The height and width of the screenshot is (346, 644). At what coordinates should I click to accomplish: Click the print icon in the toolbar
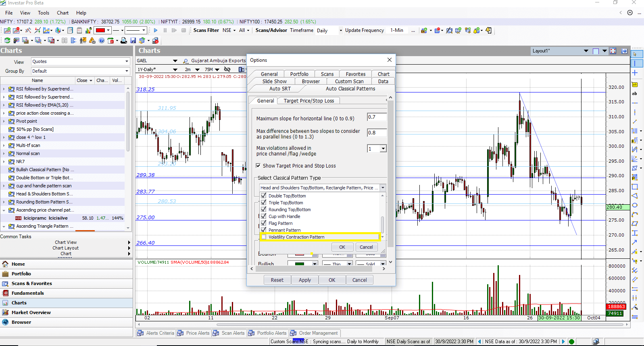click(x=124, y=40)
